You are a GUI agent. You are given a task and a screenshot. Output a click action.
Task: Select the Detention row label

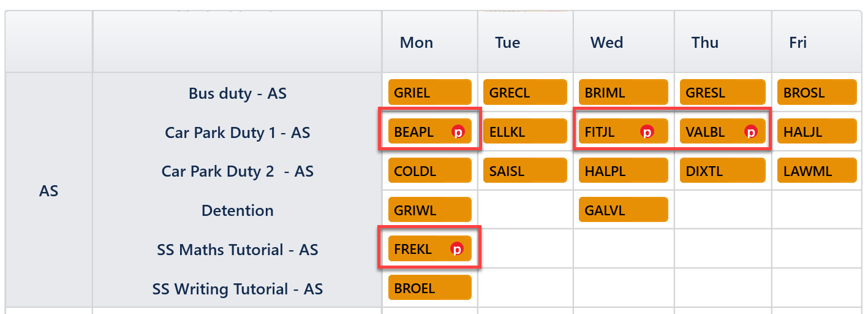pos(238,210)
